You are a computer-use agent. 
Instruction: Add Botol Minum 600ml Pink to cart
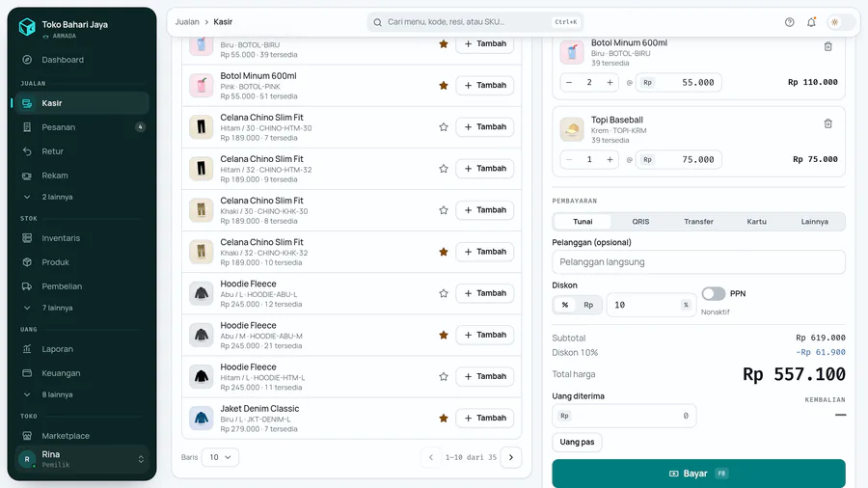coord(485,85)
